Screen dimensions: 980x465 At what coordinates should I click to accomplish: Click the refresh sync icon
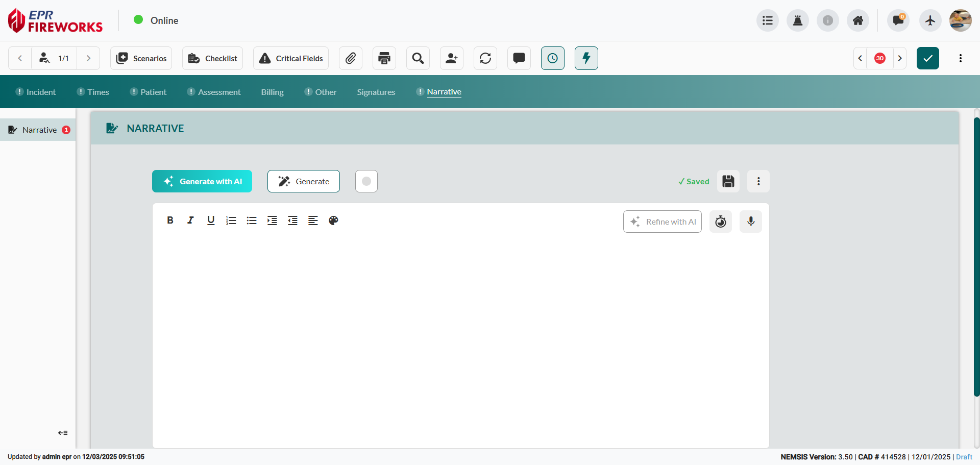click(485, 58)
